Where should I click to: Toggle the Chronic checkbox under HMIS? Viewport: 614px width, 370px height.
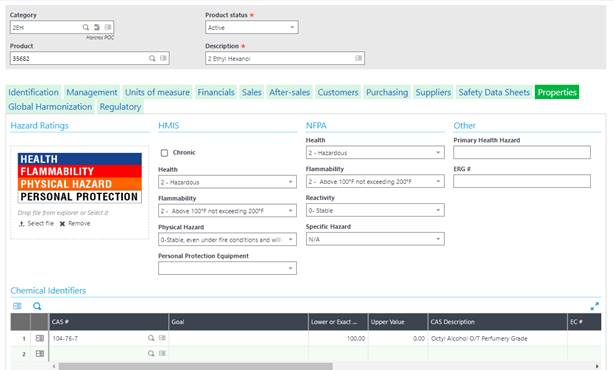point(164,153)
